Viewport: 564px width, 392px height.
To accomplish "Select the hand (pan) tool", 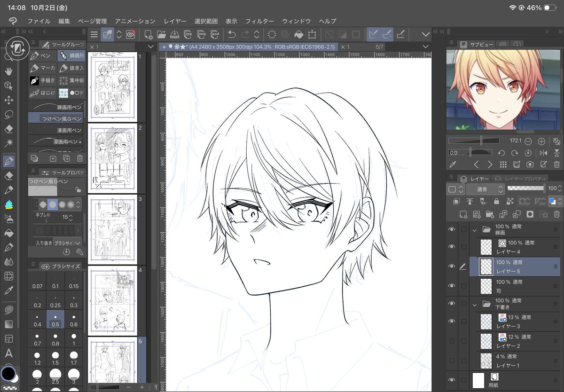I will (8, 71).
